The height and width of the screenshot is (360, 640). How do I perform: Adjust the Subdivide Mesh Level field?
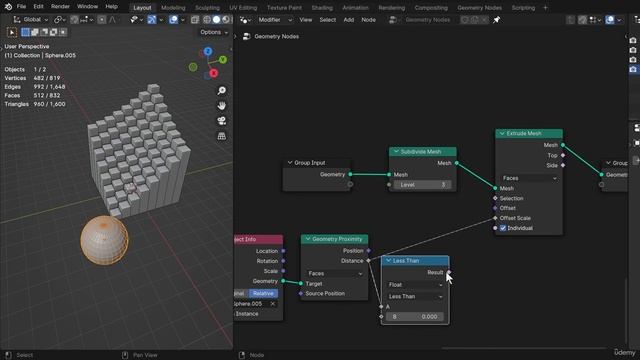pos(422,184)
